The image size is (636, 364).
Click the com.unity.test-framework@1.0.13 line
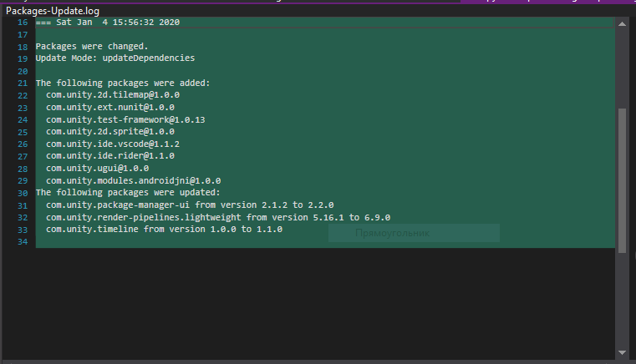click(x=125, y=120)
